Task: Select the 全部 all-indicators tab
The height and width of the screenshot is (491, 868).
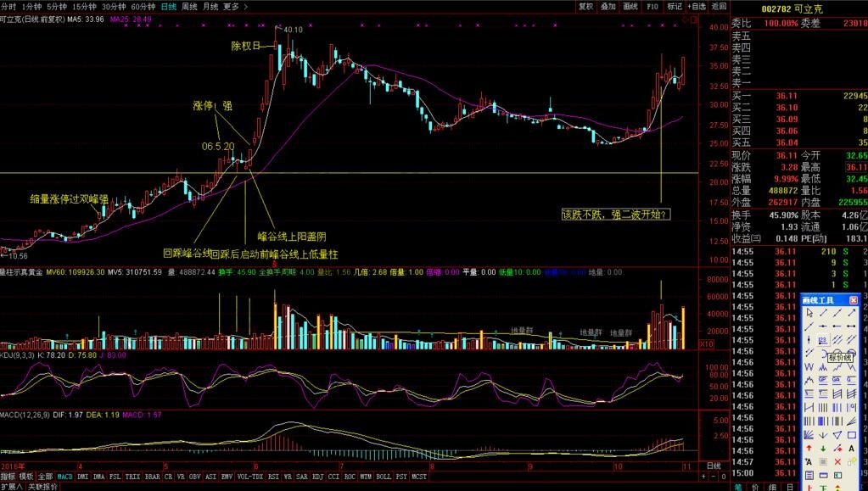Action: pyautogui.click(x=45, y=477)
